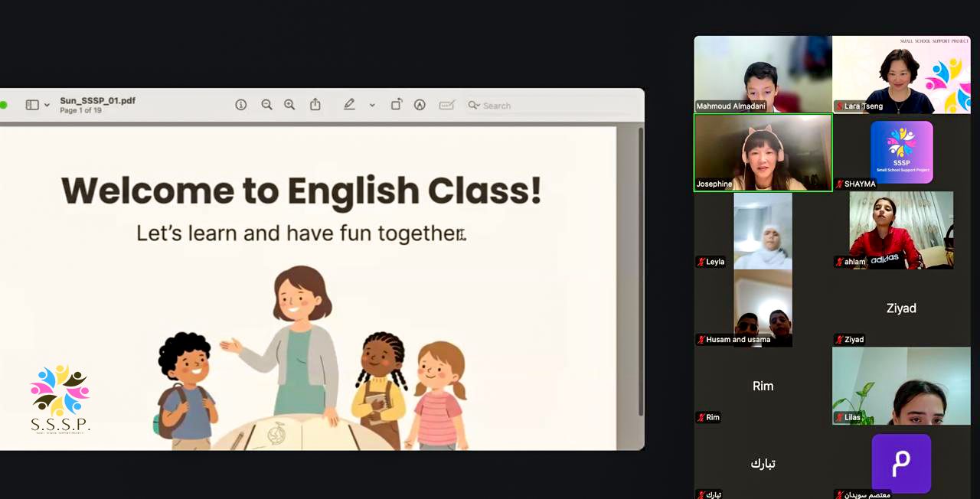Rotate the page with the rotate icon
980x499 pixels.
tap(397, 105)
